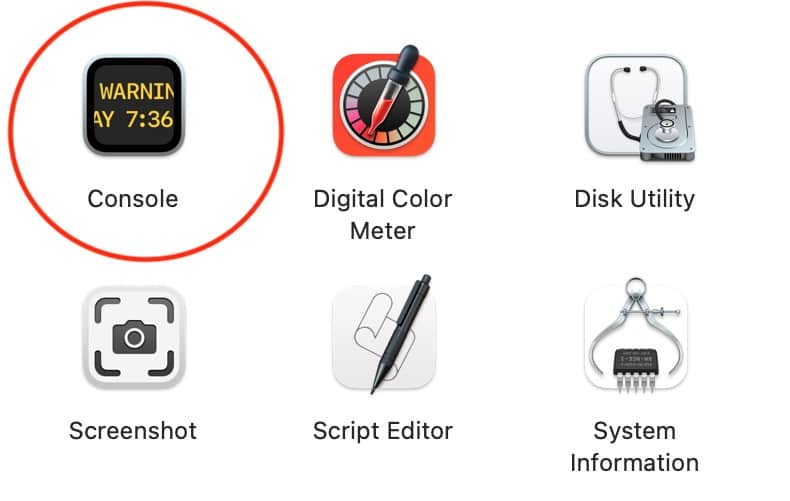Click the black pen on Script Editor
Viewport: 790px width, 501px height.
tap(401, 335)
